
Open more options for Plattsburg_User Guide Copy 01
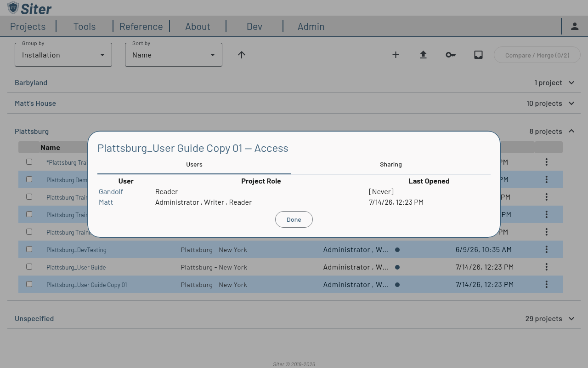pos(546,284)
